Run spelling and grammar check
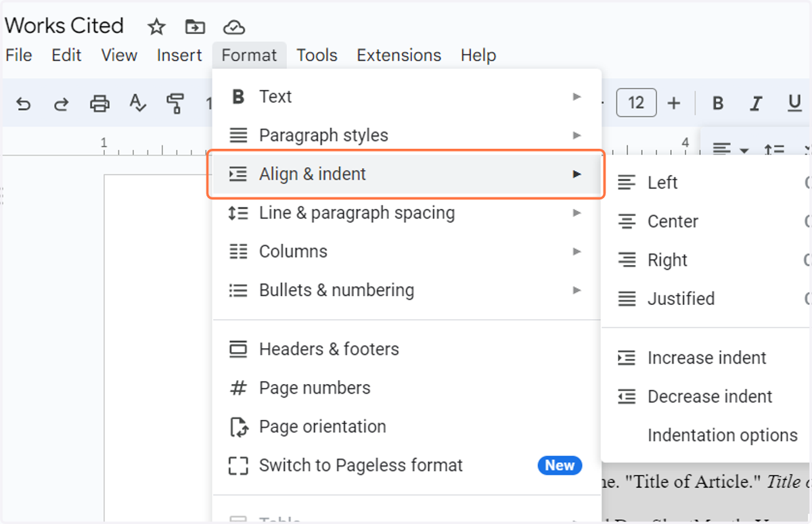This screenshot has height=524, width=812. tap(138, 103)
